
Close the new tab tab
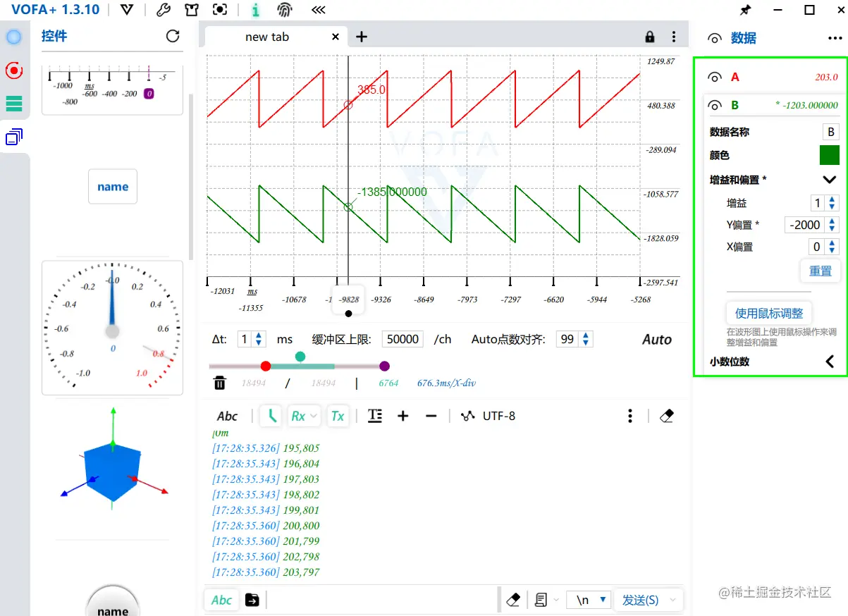[x=336, y=37]
